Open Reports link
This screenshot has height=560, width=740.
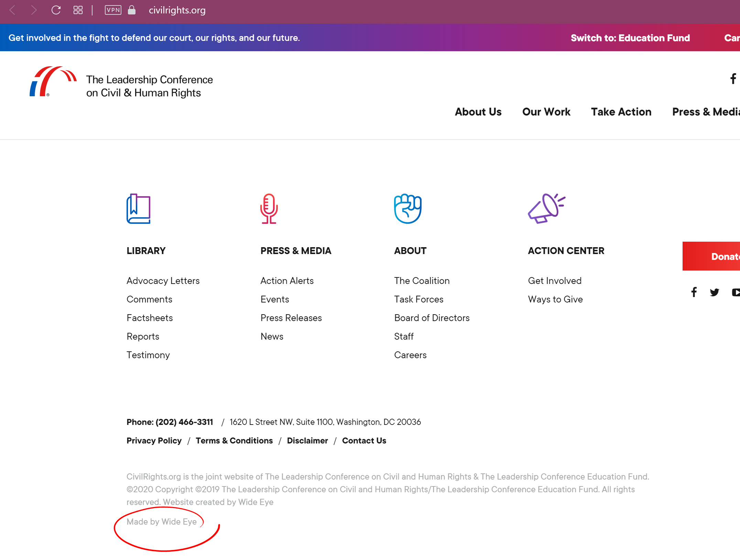coord(143,336)
